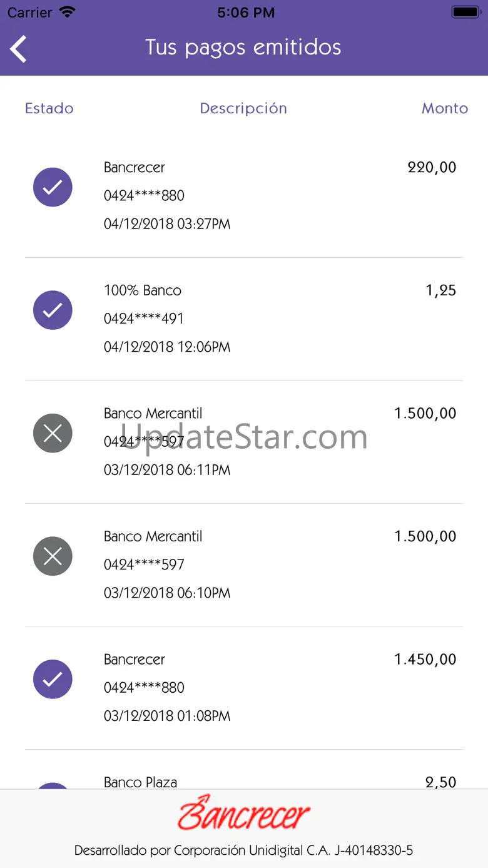
Task: Tap the 1.450,00 amount
Action: [425, 659]
